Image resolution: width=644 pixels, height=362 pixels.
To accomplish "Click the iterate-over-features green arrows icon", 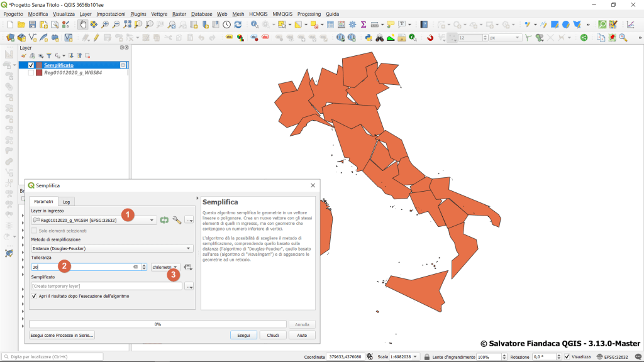I will [x=165, y=220].
